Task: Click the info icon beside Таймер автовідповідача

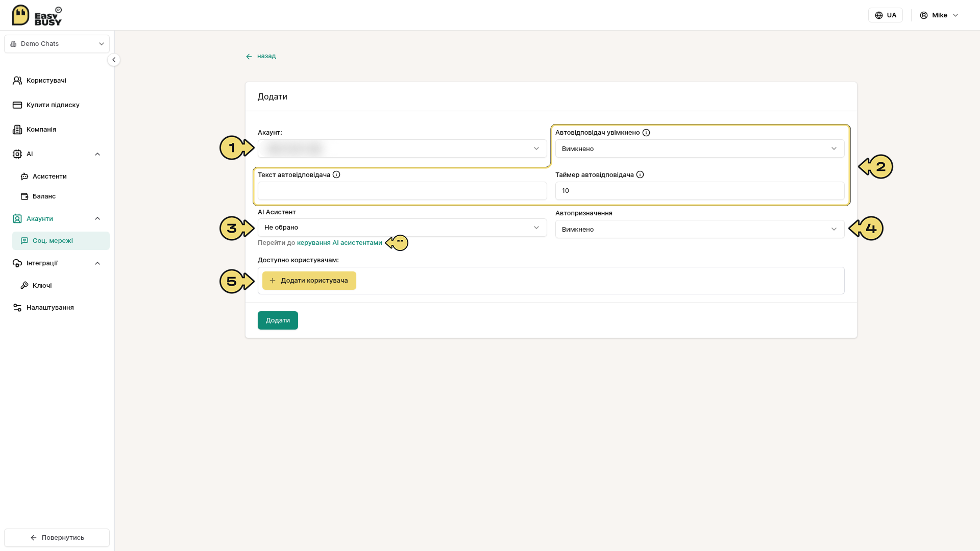Action: (640, 174)
